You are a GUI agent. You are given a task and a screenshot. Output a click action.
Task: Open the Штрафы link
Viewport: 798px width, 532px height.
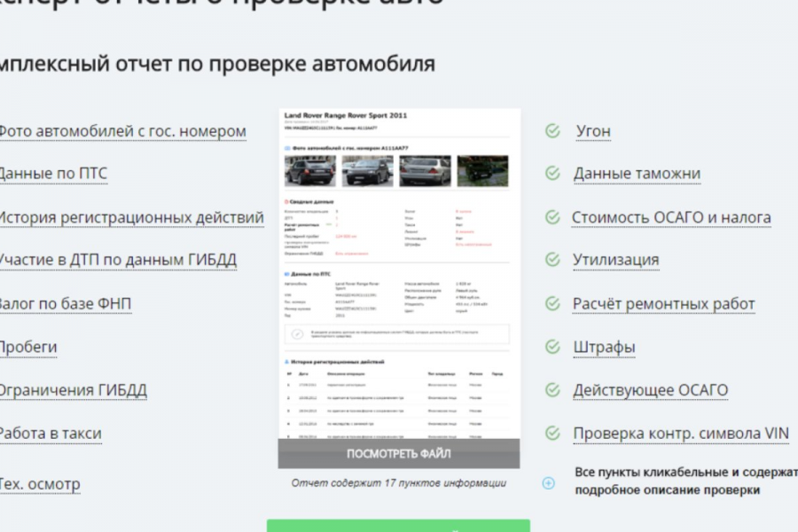(x=604, y=348)
